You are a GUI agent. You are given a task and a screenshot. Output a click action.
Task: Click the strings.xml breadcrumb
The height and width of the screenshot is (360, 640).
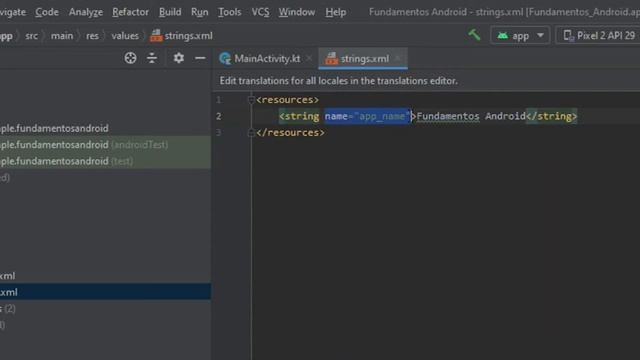[x=181, y=36]
